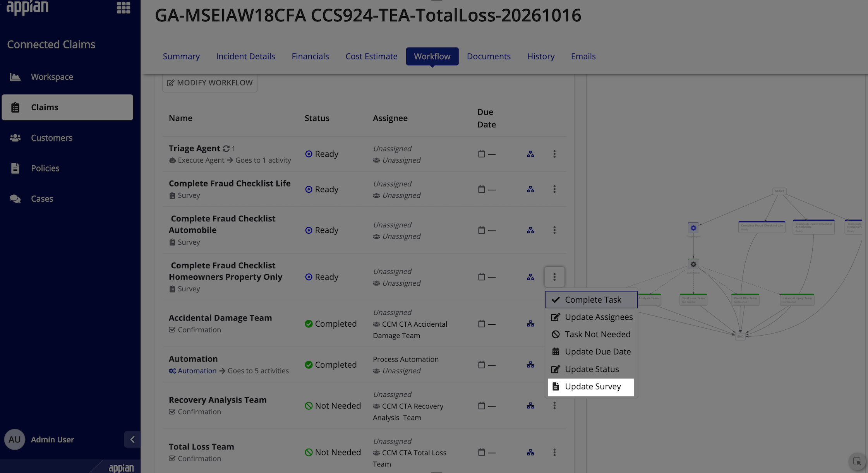
Task: Choose Complete Task from the menu
Action: (591, 300)
